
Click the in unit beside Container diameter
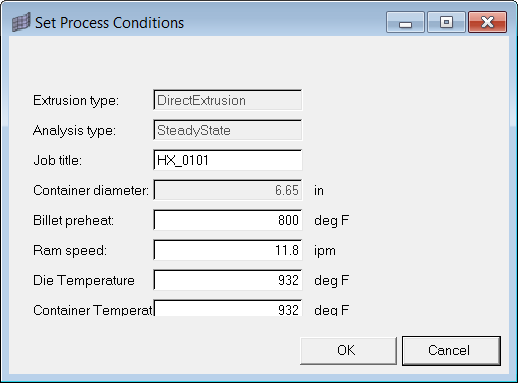[319, 190]
